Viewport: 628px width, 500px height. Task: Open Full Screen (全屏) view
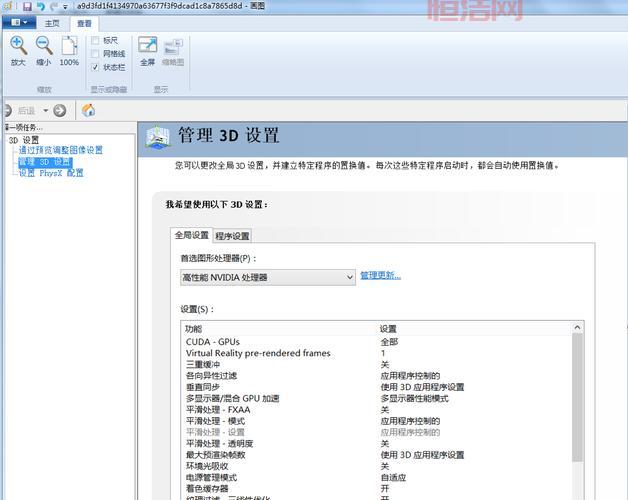[147, 48]
